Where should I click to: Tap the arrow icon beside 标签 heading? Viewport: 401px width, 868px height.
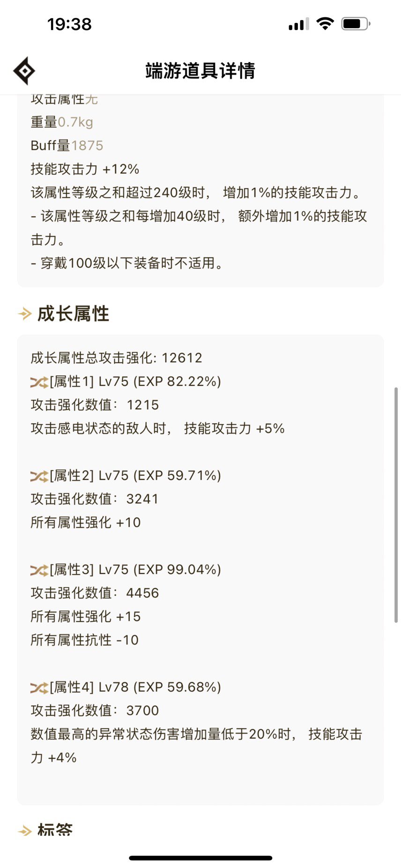[25, 831]
